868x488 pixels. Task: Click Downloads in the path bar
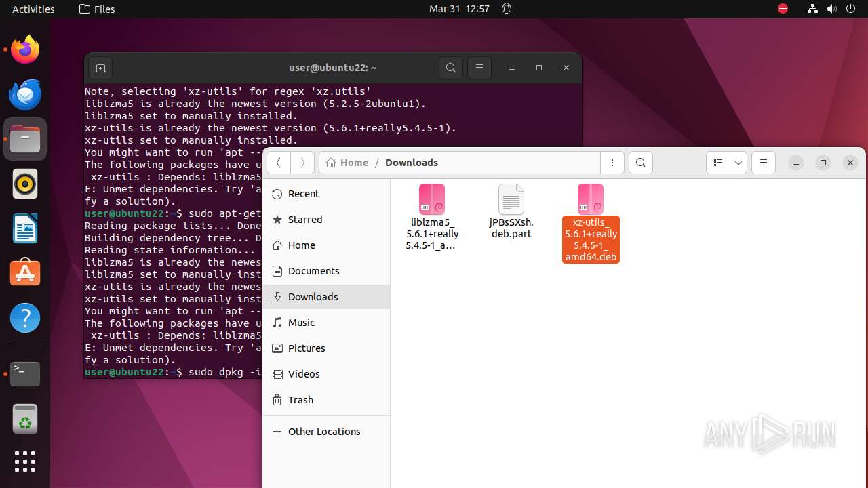point(411,163)
